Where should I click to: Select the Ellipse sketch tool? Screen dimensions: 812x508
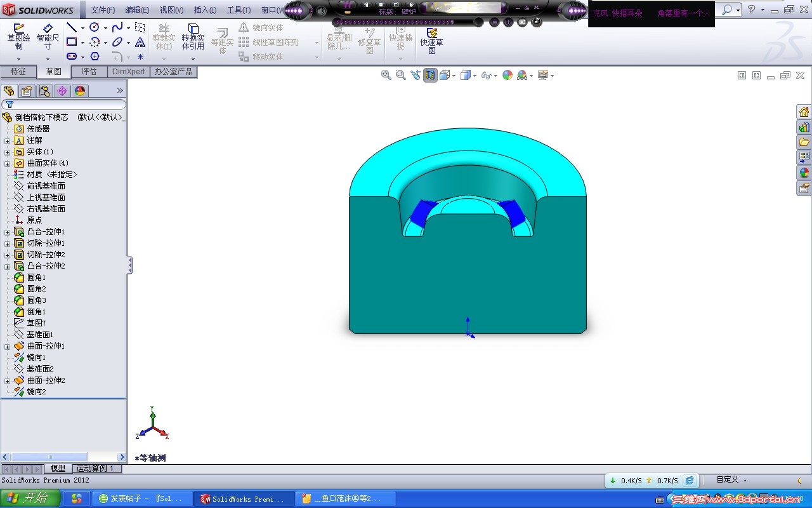117,42
